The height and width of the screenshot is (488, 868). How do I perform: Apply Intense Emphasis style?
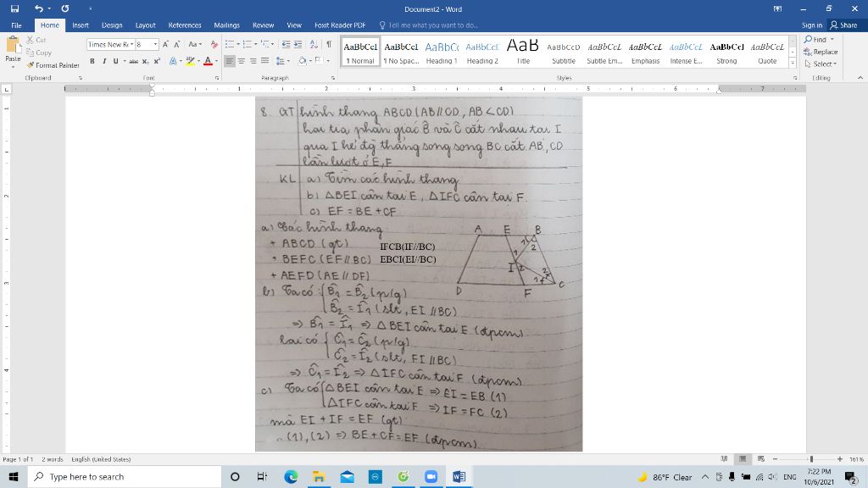(x=686, y=53)
